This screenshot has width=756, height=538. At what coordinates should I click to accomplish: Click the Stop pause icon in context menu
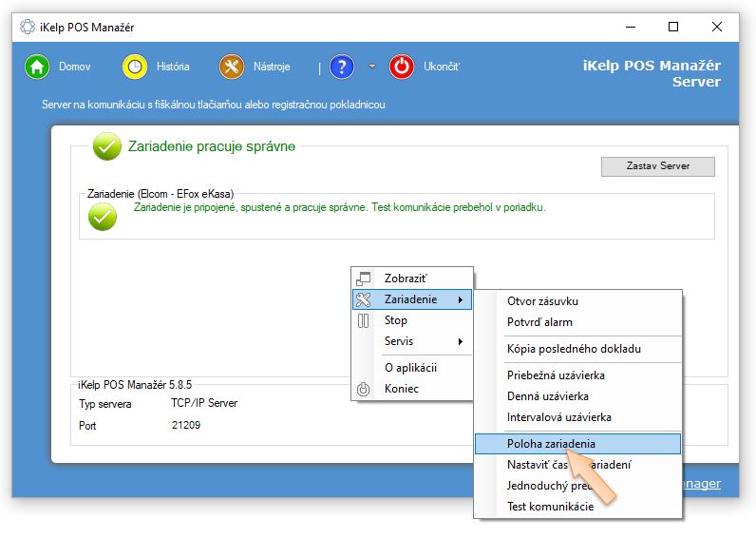coord(364,320)
